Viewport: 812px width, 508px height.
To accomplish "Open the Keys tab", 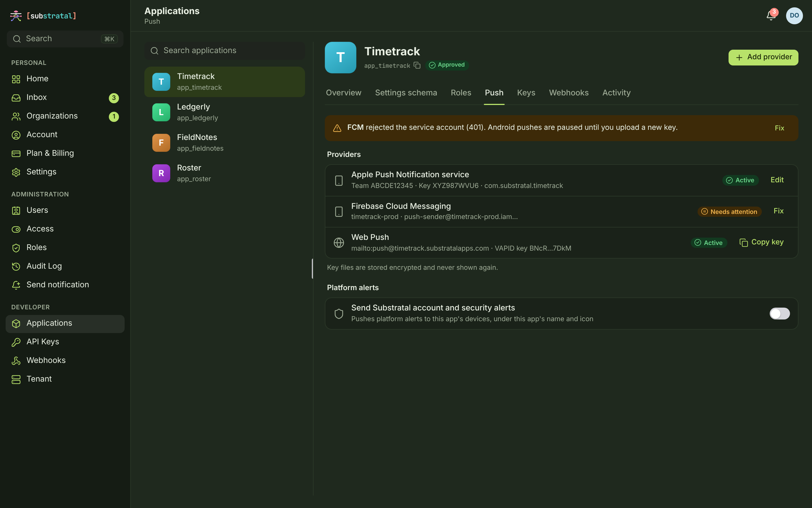I will click(526, 93).
